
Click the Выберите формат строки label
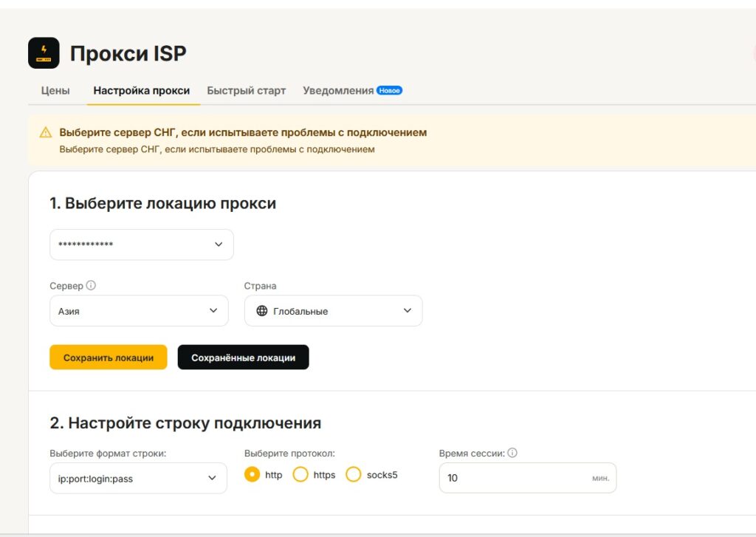108,453
